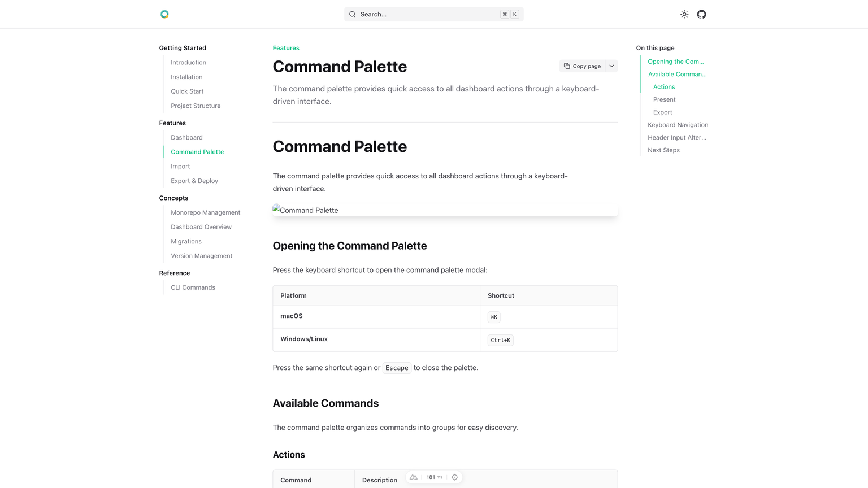Click the copy icon on Copy page button
This screenshot has height=488, width=868.
coord(567,66)
